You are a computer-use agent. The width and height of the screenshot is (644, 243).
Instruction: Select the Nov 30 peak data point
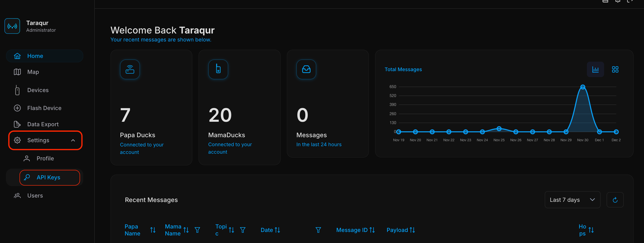pyautogui.click(x=583, y=87)
